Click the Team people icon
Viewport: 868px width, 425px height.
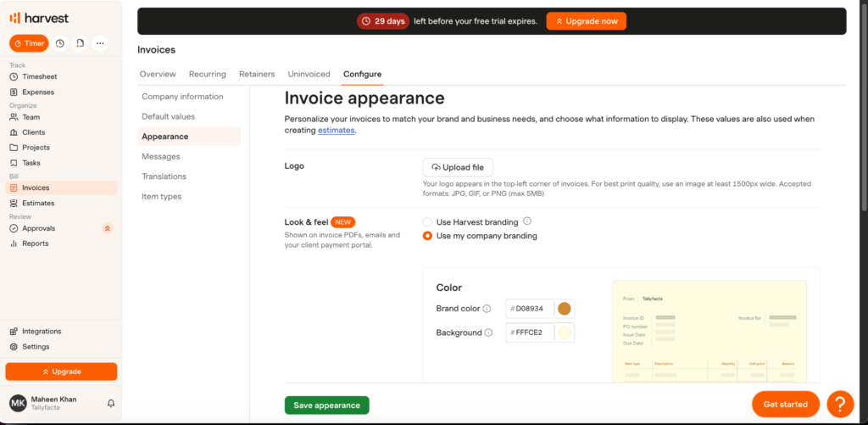(14, 117)
